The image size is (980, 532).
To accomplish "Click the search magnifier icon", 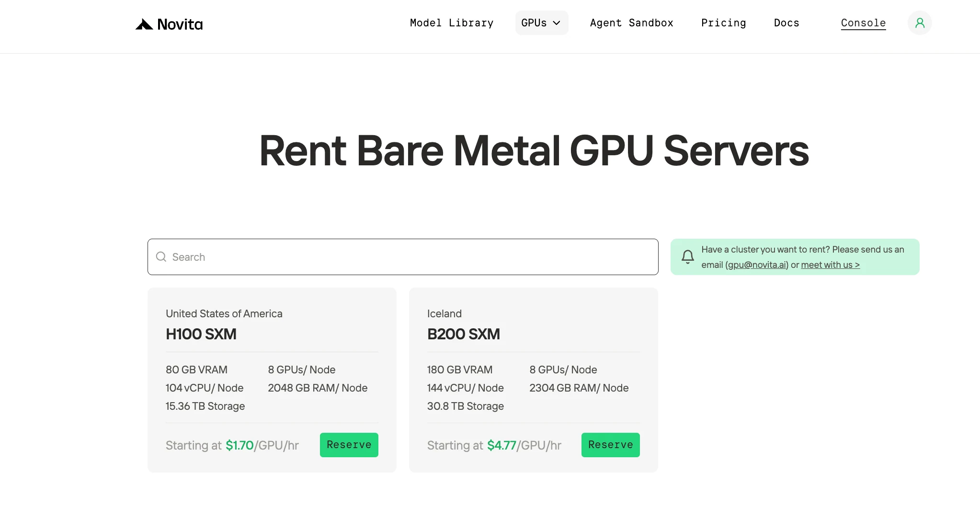I will pyautogui.click(x=161, y=257).
